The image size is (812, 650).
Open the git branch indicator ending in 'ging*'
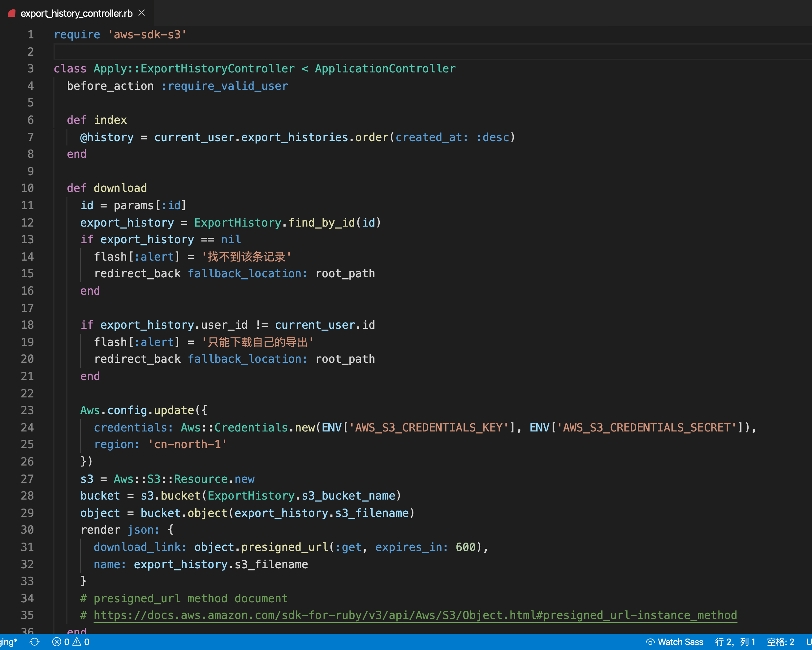pyautogui.click(x=8, y=642)
